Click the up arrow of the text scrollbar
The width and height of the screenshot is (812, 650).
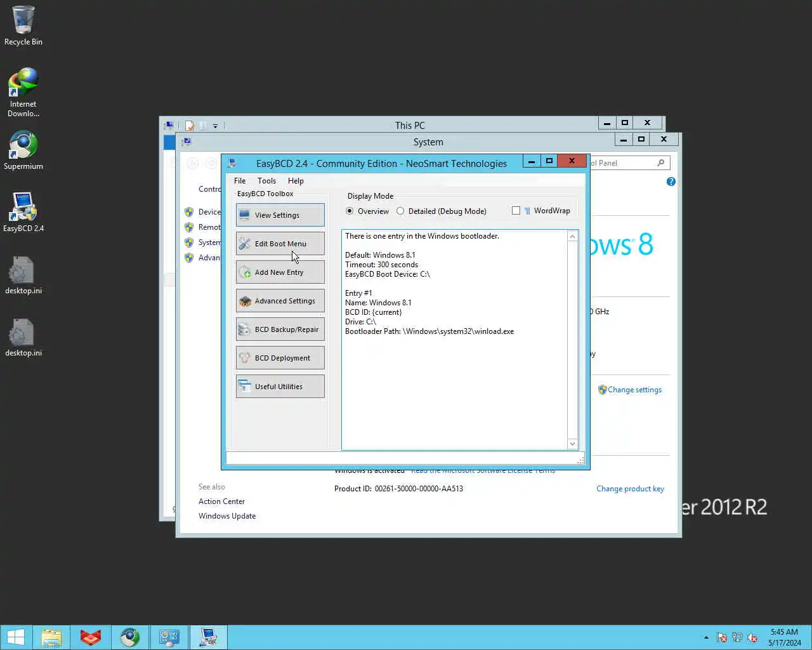573,237
